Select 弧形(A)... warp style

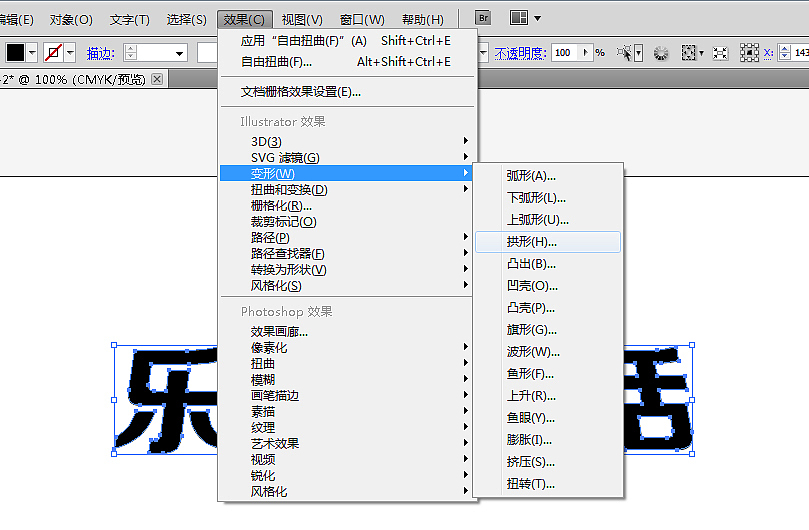pyautogui.click(x=548, y=176)
